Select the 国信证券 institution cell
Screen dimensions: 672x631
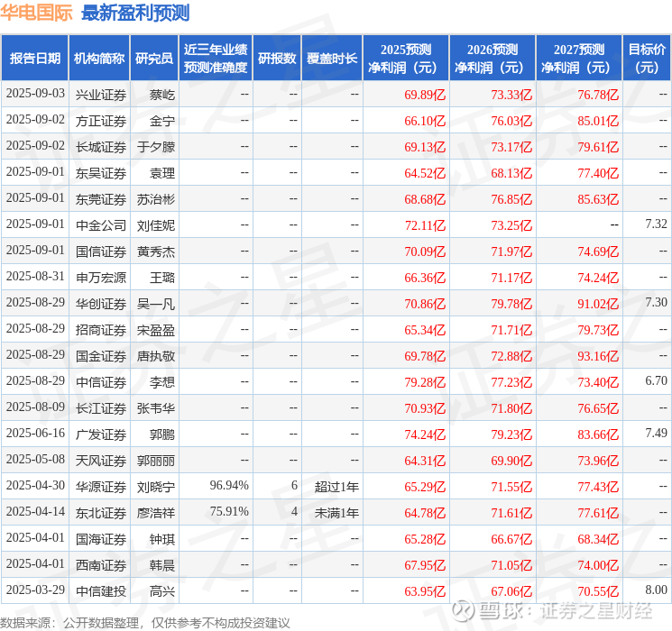point(101,251)
